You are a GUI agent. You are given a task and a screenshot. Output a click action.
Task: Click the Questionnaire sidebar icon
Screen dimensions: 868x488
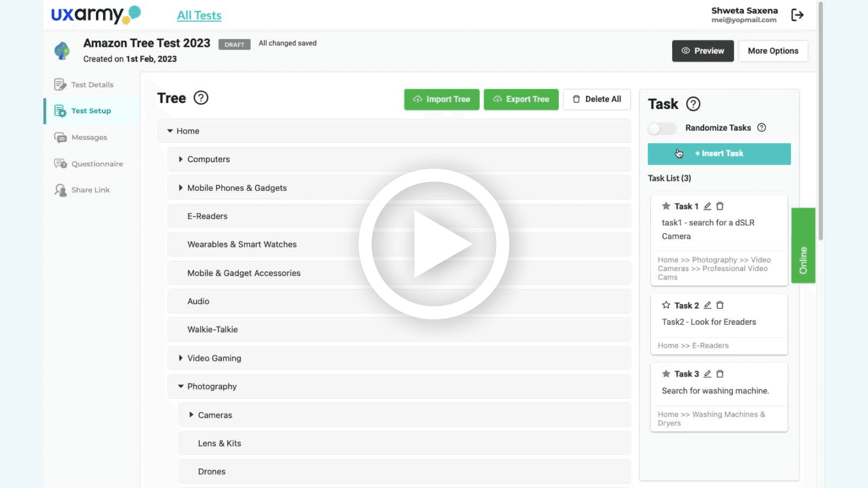coord(60,163)
